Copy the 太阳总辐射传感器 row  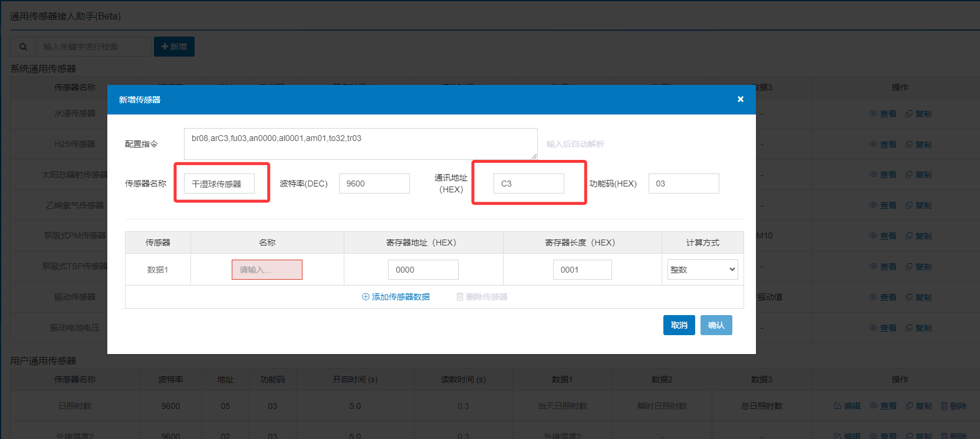point(919,175)
